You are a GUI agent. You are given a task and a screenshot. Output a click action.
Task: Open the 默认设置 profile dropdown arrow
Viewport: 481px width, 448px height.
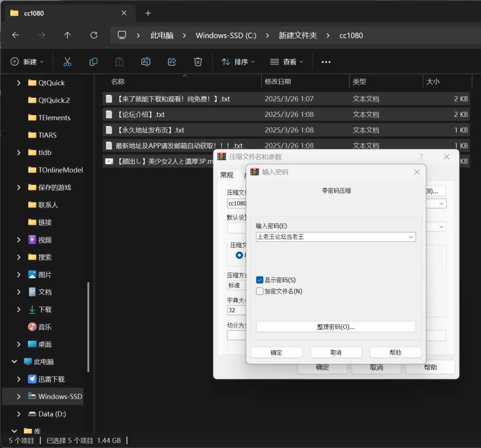442,227
